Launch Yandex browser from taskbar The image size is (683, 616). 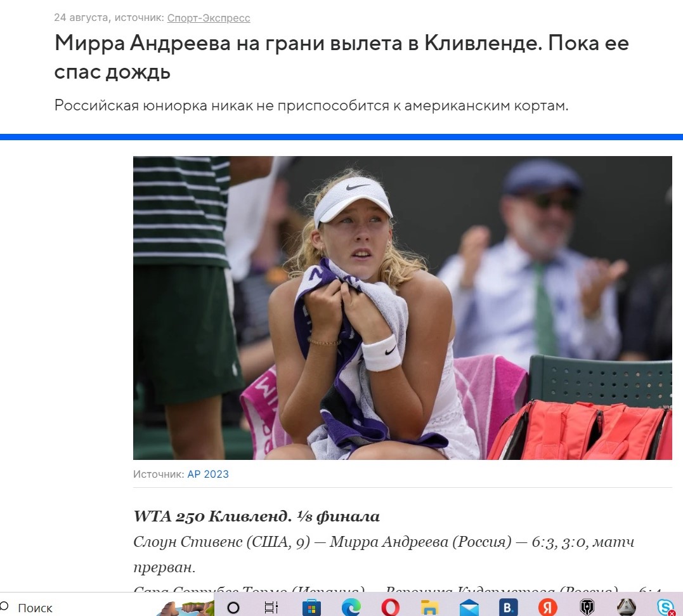pyautogui.click(x=547, y=607)
